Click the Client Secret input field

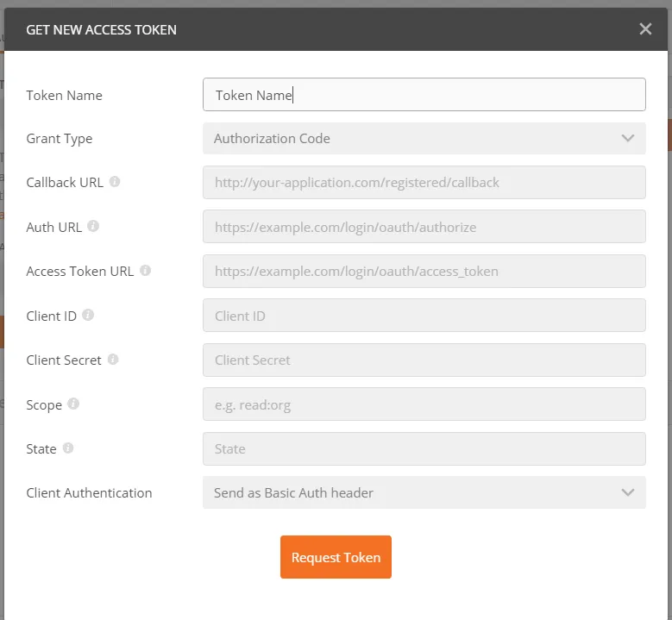(424, 360)
